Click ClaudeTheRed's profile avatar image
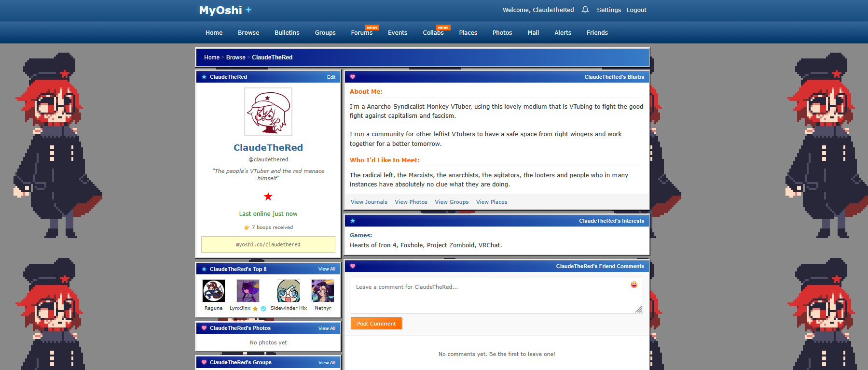The height and width of the screenshot is (370, 868). coord(268,112)
